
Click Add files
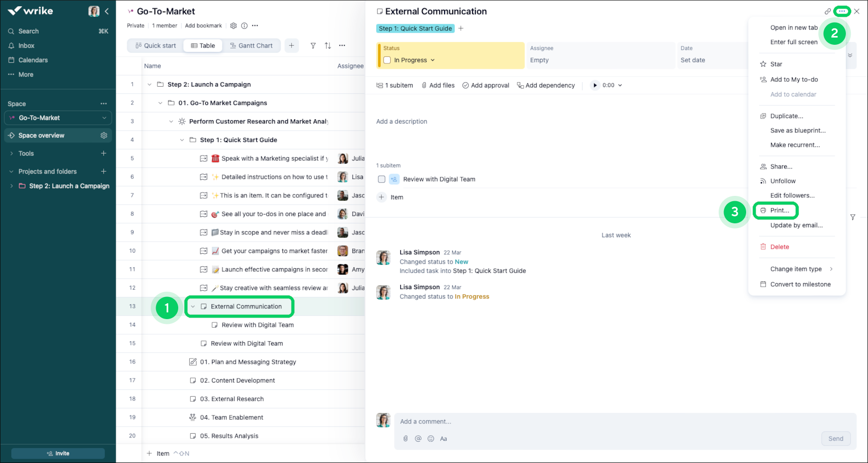click(438, 85)
